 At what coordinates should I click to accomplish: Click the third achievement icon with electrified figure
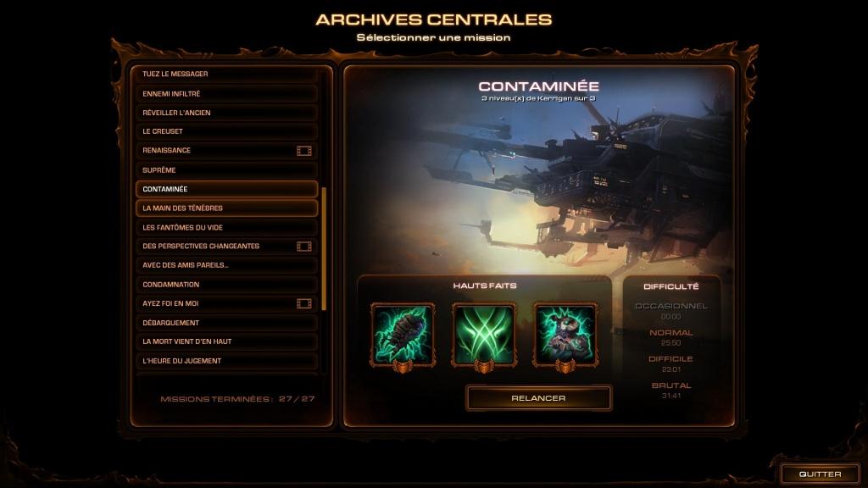point(565,335)
